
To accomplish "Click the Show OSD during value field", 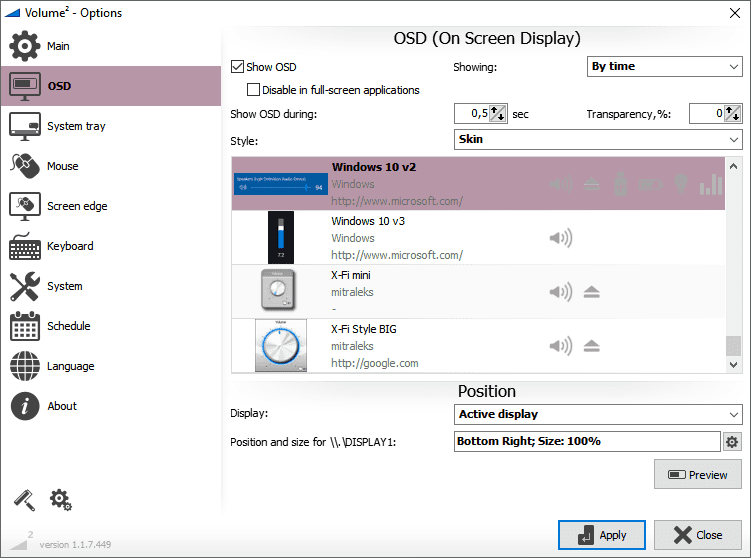I will point(472,114).
